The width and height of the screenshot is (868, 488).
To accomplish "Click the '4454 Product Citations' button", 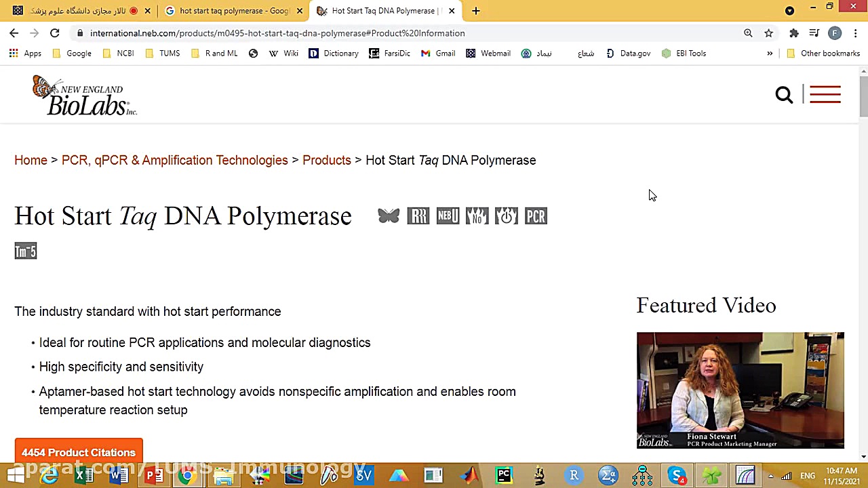I will coord(79,452).
